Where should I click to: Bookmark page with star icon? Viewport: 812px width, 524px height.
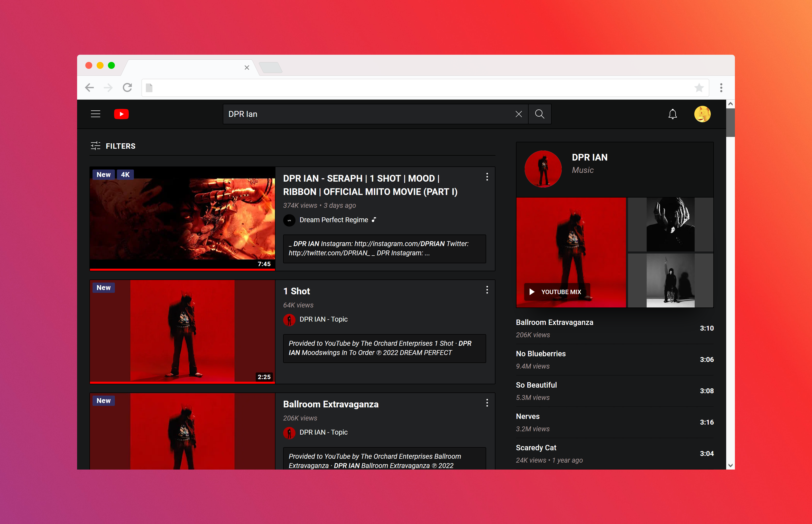pyautogui.click(x=699, y=88)
